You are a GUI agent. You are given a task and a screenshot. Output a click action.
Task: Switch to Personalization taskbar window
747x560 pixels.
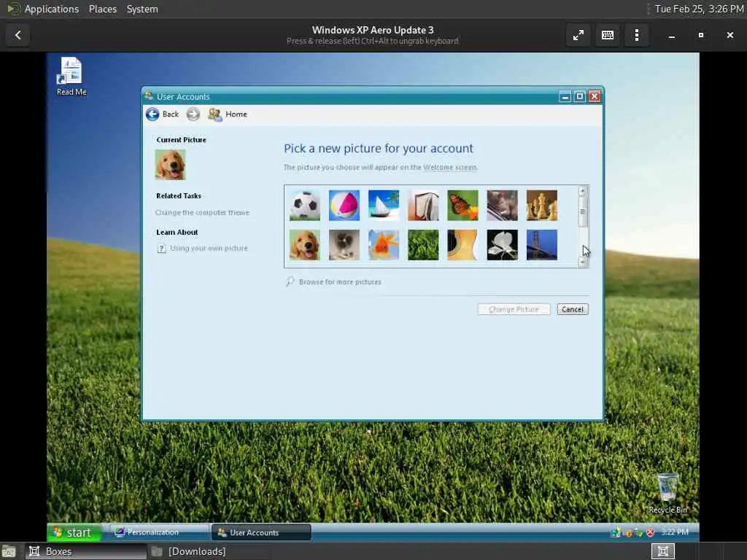tap(159, 532)
